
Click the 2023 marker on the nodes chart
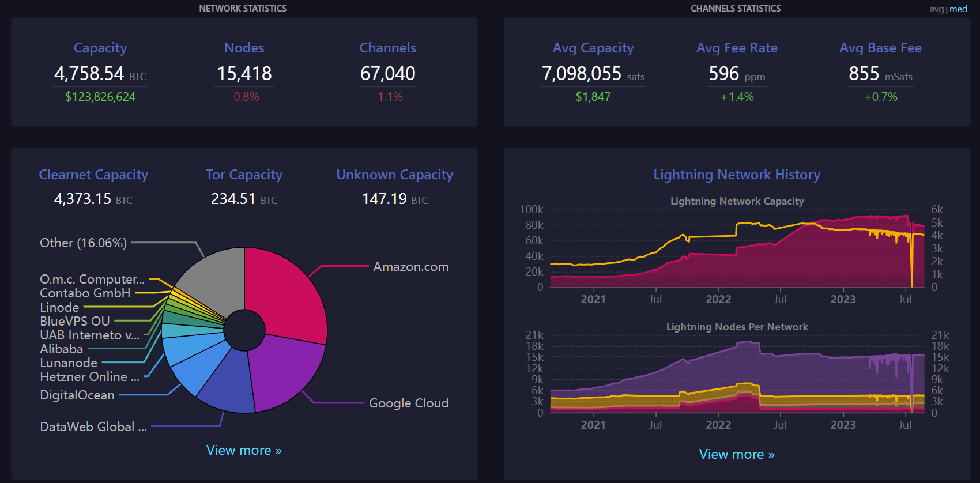pos(843,425)
